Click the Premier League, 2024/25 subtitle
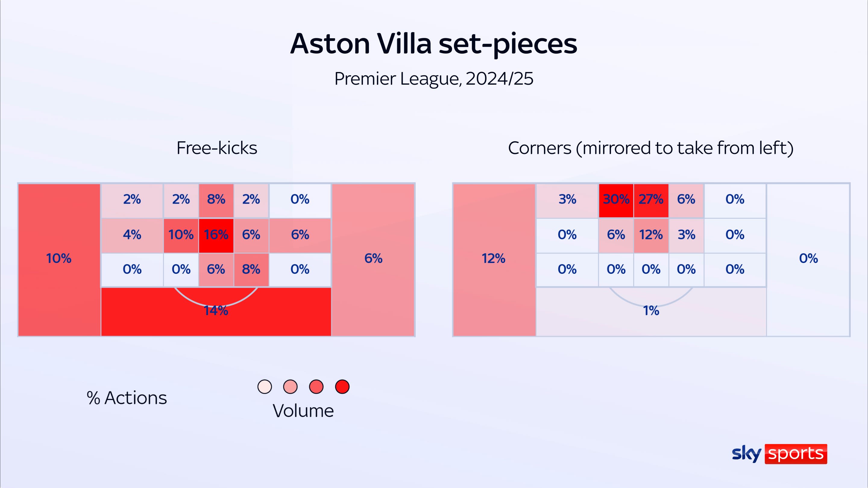 click(x=434, y=79)
